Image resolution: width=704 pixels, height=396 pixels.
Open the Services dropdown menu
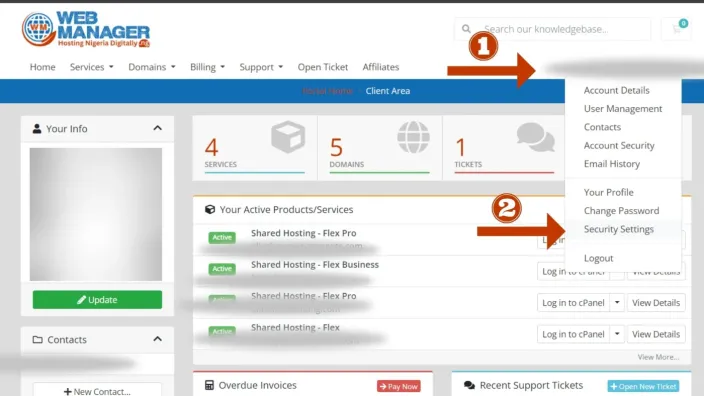click(x=92, y=67)
